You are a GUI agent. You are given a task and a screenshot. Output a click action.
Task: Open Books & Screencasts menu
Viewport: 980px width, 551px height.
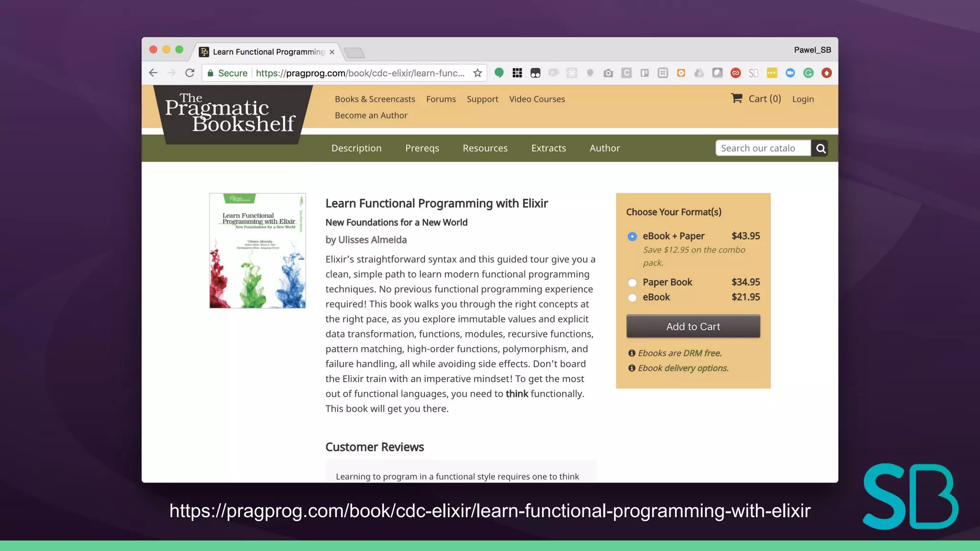(375, 99)
